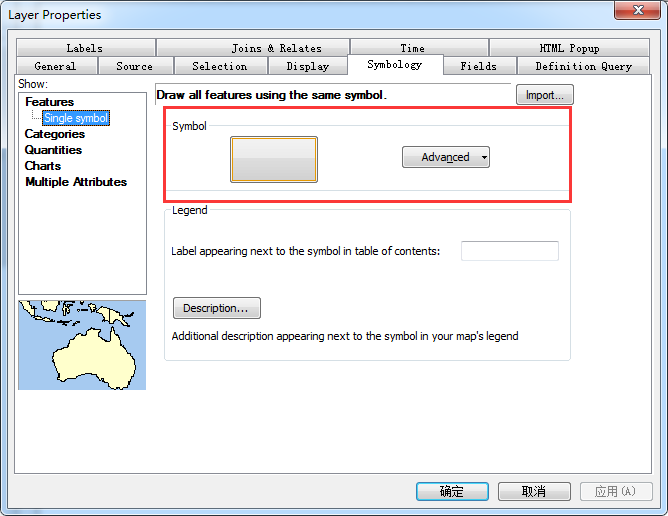This screenshot has height=516, width=668.
Task: Select the Symbology tab
Action: 395,64
